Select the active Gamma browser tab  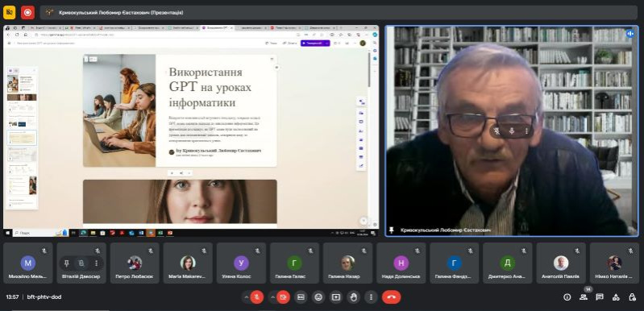(218, 28)
